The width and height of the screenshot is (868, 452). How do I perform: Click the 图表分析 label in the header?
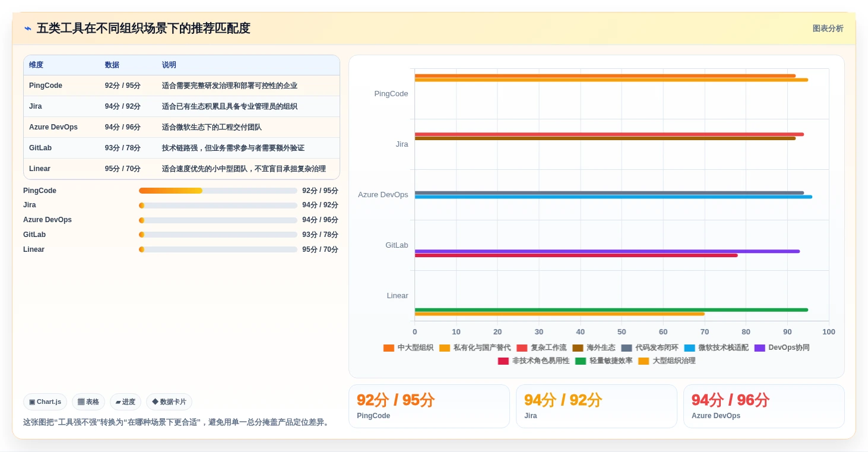coord(828,29)
